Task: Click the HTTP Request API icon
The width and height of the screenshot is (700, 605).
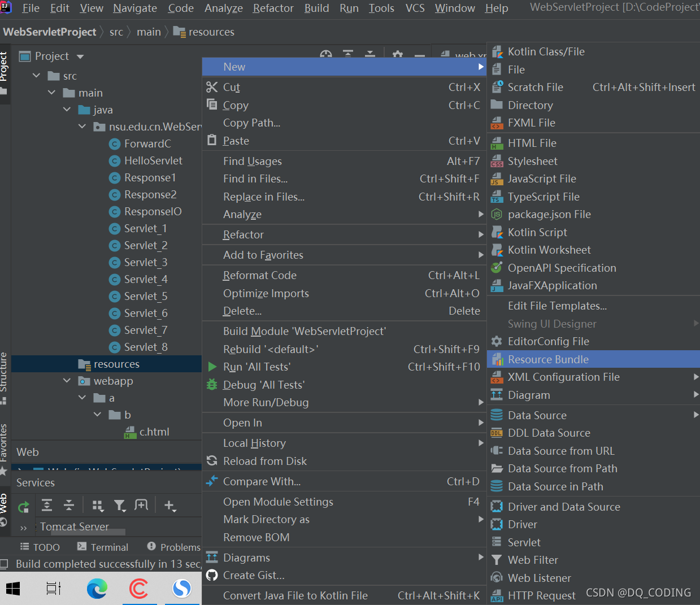Action: coord(497,597)
